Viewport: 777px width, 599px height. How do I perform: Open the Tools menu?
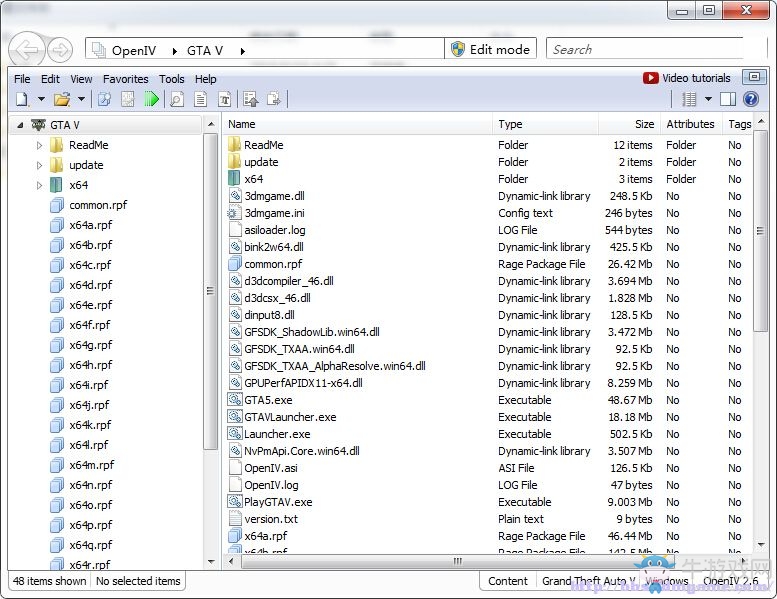(x=171, y=79)
